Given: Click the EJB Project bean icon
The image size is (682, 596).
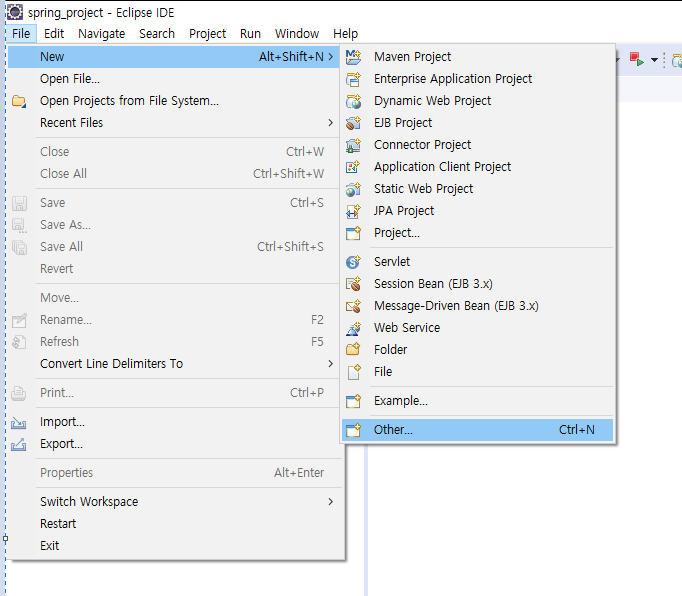Looking at the screenshot, I should point(353,123).
